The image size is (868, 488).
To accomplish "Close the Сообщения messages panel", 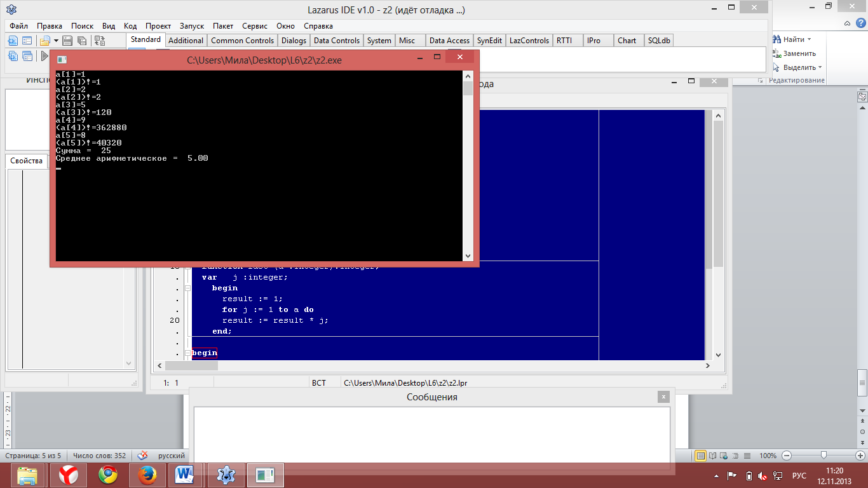I will tap(663, 396).
